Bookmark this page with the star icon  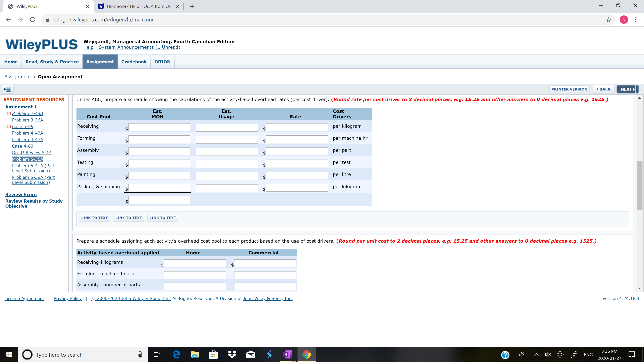(x=608, y=20)
